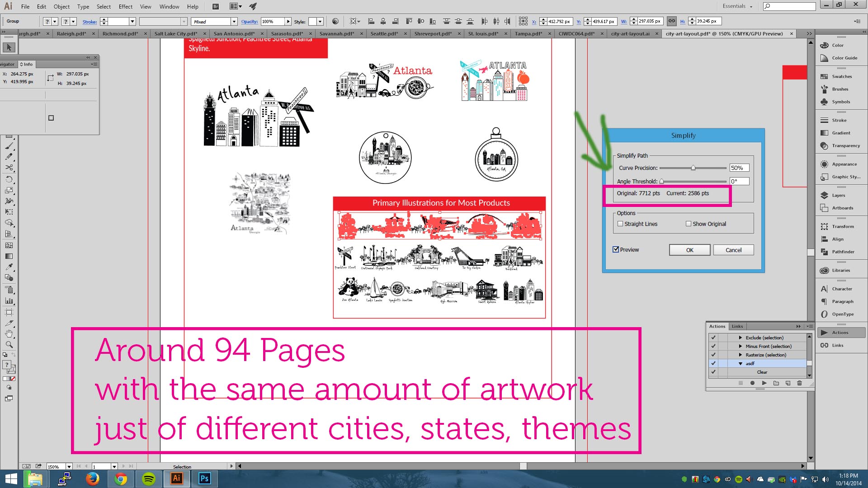The width and height of the screenshot is (868, 488).
Task: Expand the Layers panel expander
Action: (839, 195)
